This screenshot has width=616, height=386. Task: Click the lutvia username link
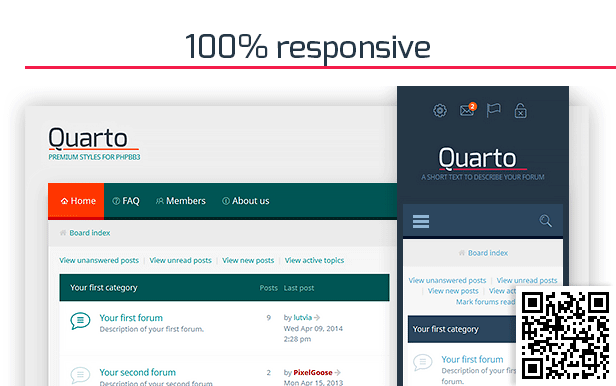tap(302, 317)
